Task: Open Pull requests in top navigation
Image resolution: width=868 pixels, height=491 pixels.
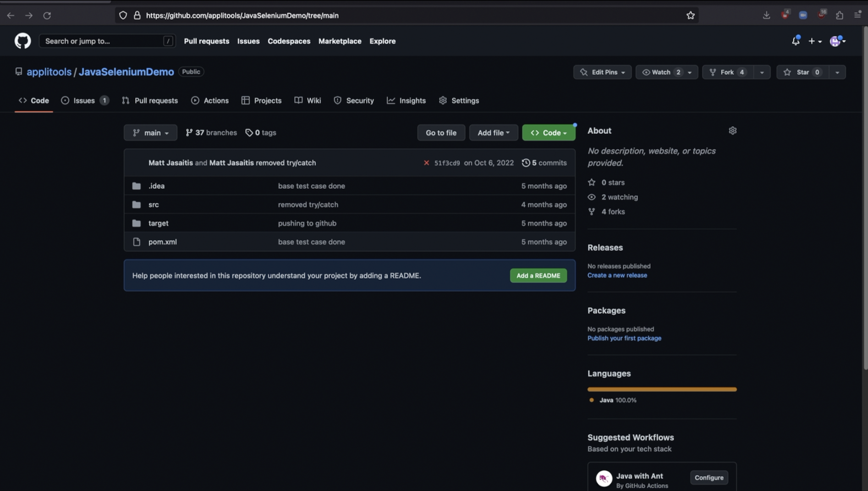Action: point(206,41)
